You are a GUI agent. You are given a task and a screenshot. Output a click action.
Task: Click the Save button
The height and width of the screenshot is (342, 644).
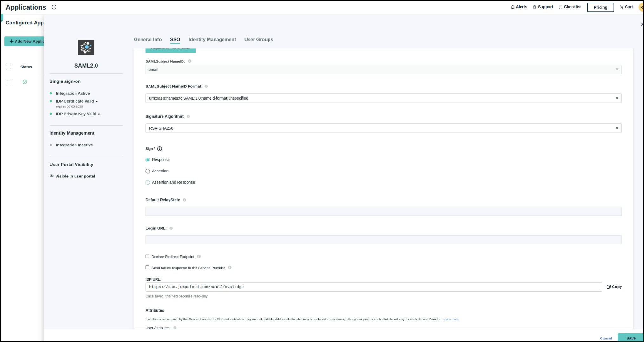(630, 338)
